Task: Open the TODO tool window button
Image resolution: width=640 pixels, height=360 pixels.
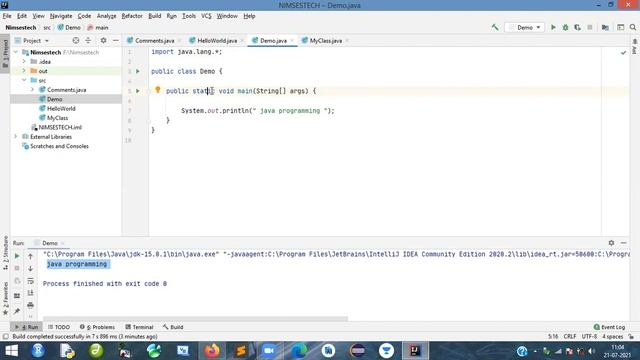Action: (x=59, y=327)
